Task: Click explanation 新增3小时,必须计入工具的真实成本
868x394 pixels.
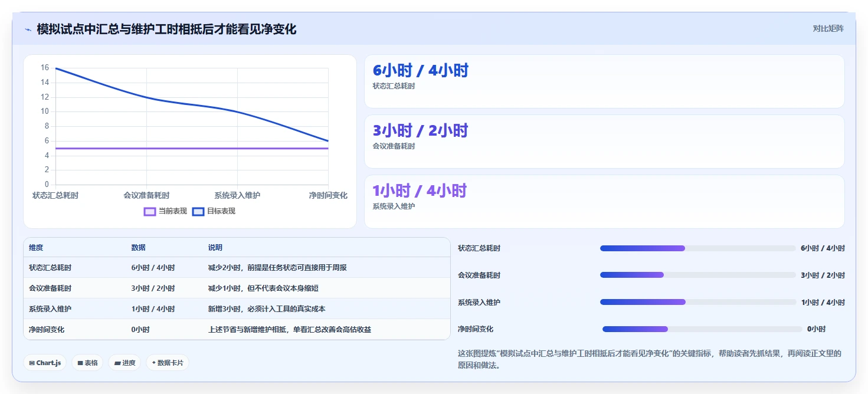Action: [x=267, y=309]
